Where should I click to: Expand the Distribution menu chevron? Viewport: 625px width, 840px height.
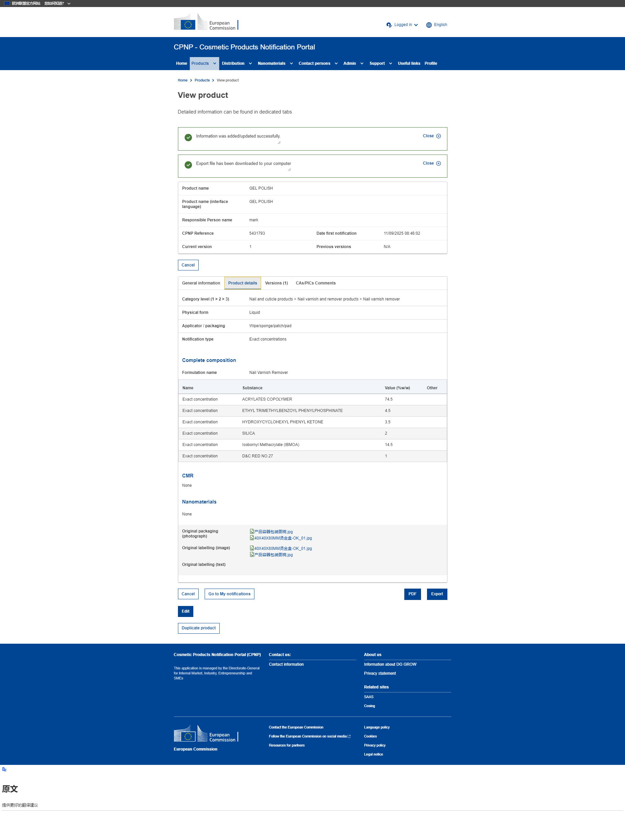tap(250, 63)
